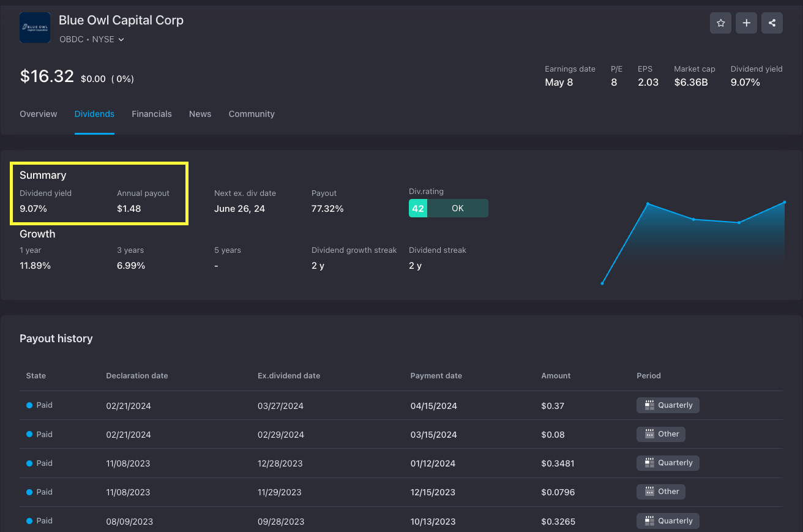Image resolution: width=803 pixels, height=532 pixels.
Task: Select the Dividends tab
Action: (x=94, y=114)
